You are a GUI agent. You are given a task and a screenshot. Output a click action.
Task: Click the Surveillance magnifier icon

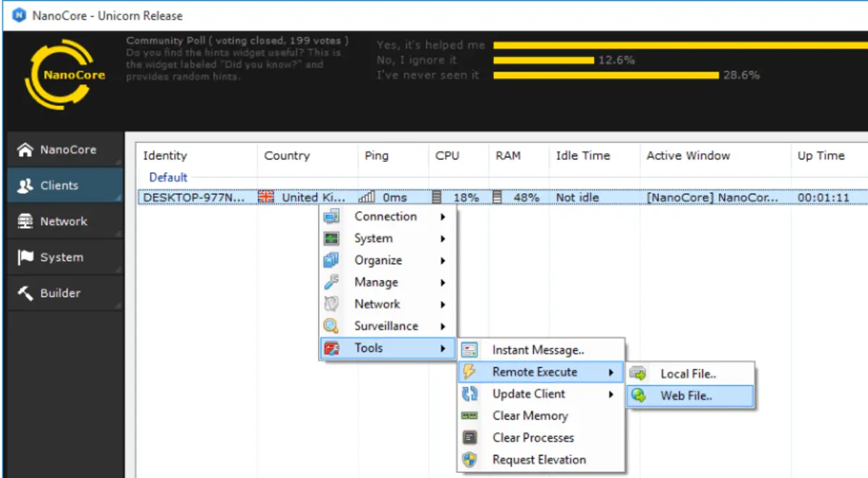tap(331, 326)
